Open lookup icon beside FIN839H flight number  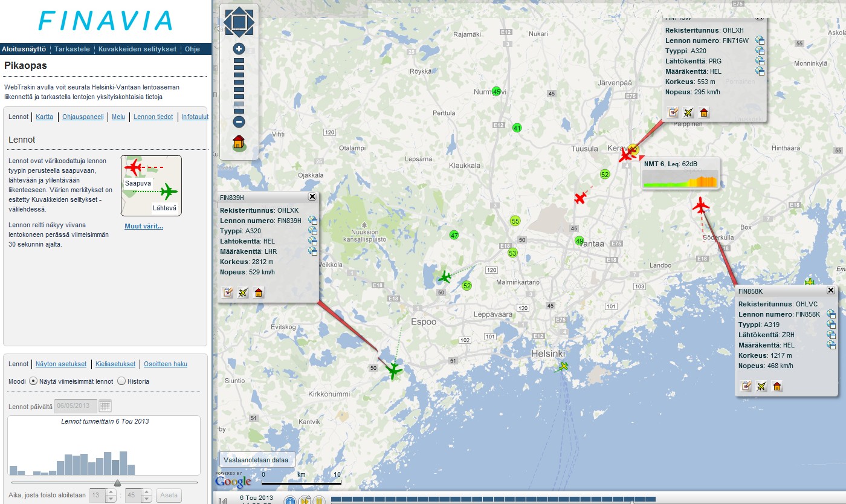313,221
